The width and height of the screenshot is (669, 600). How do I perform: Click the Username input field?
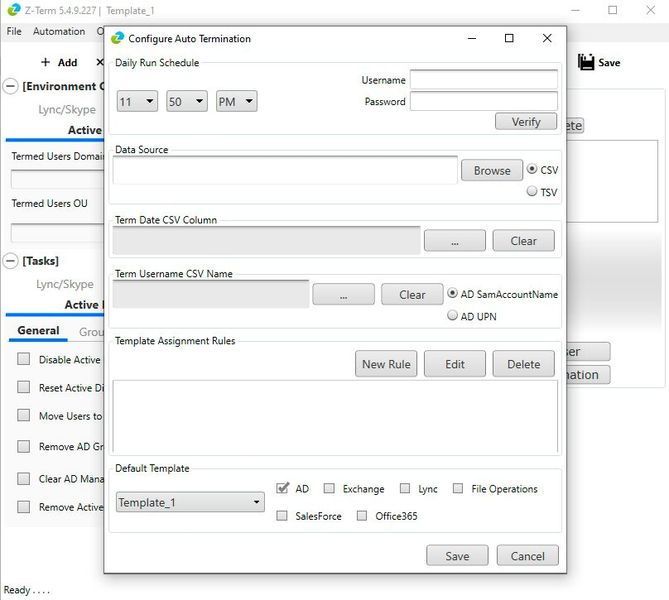tap(484, 80)
